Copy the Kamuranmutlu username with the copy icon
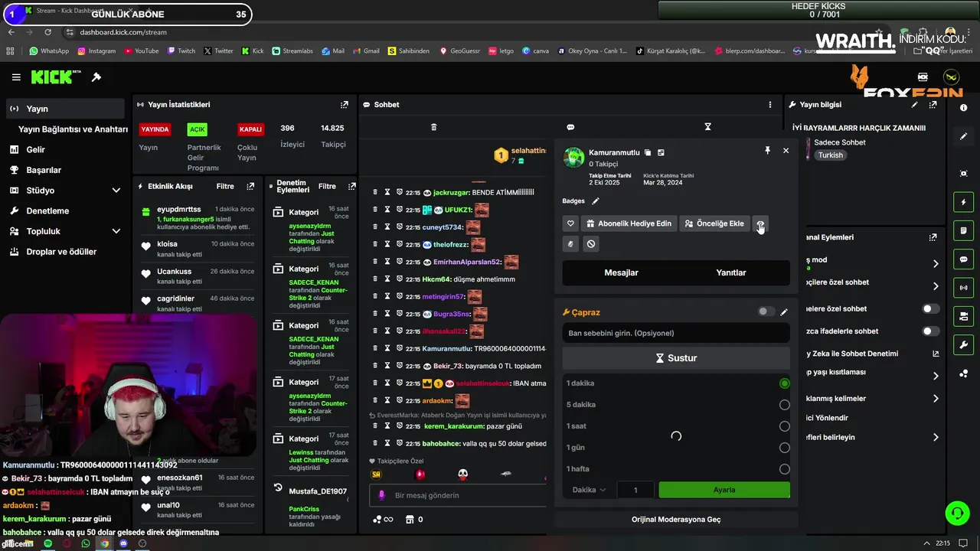Screen dimensions: 980x551 point(648,153)
